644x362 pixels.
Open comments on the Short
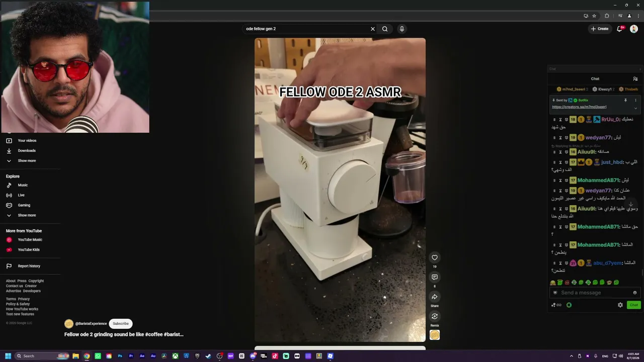point(435,277)
